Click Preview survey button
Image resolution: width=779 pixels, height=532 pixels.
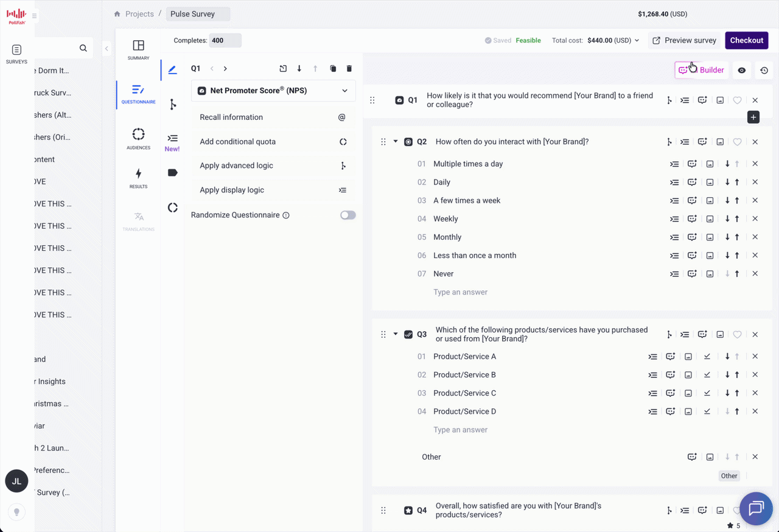click(684, 41)
